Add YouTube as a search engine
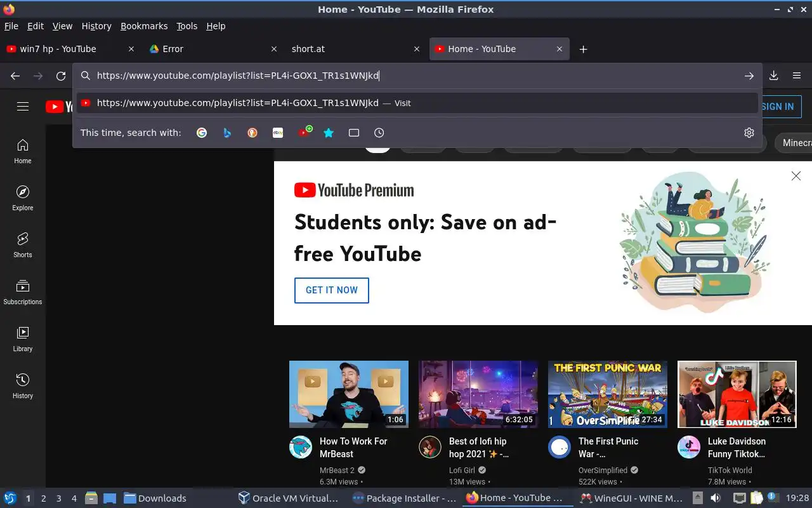Viewport: 812px width, 508px height. 304,132
